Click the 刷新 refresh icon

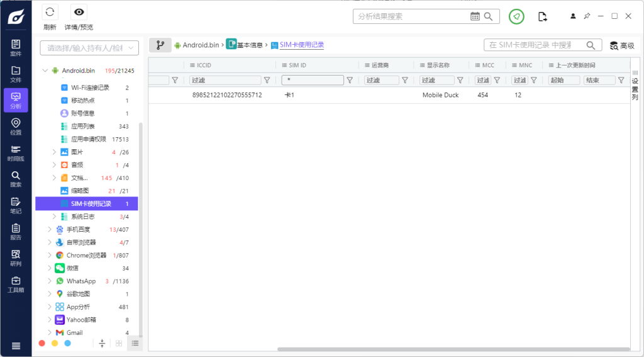coord(50,13)
